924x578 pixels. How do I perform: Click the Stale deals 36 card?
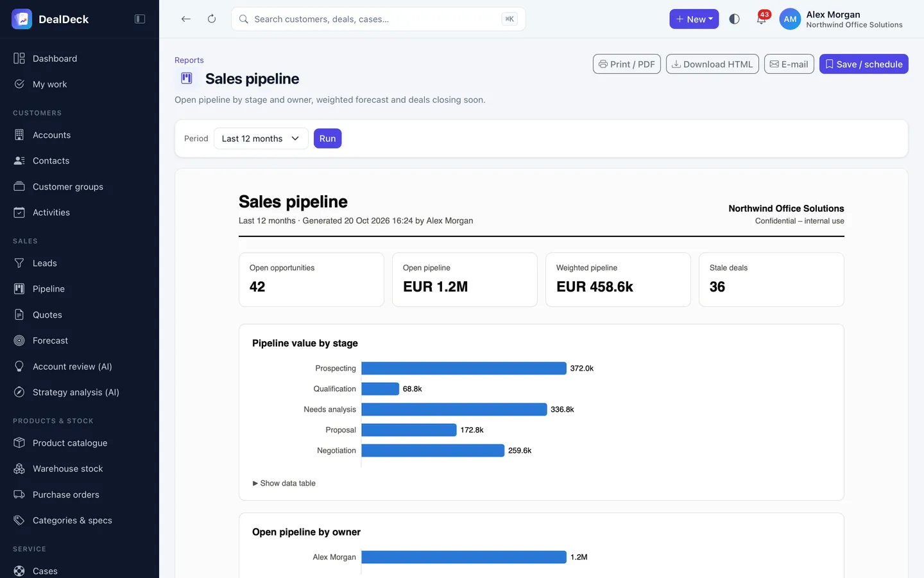(771, 279)
